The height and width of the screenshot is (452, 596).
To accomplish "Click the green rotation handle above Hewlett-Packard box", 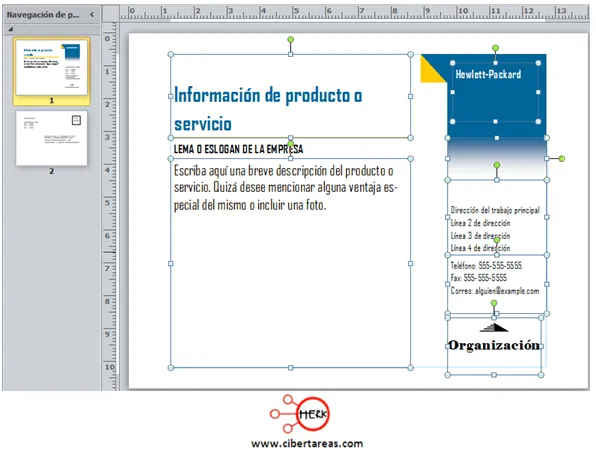I will pos(495,48).
